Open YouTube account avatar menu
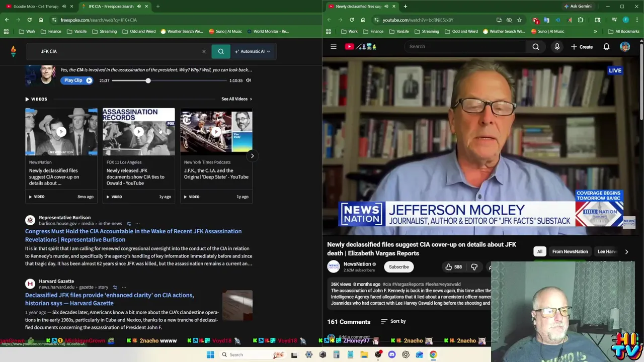This screenshot has height=362, width=644. pyautogui.click(x=625, y=47)
